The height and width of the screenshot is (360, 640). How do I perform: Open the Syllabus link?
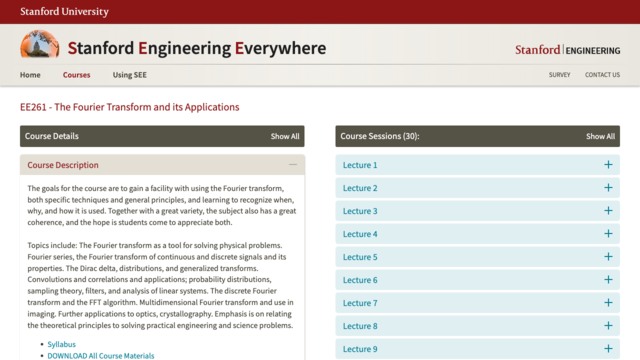click(x=62, y=344)
